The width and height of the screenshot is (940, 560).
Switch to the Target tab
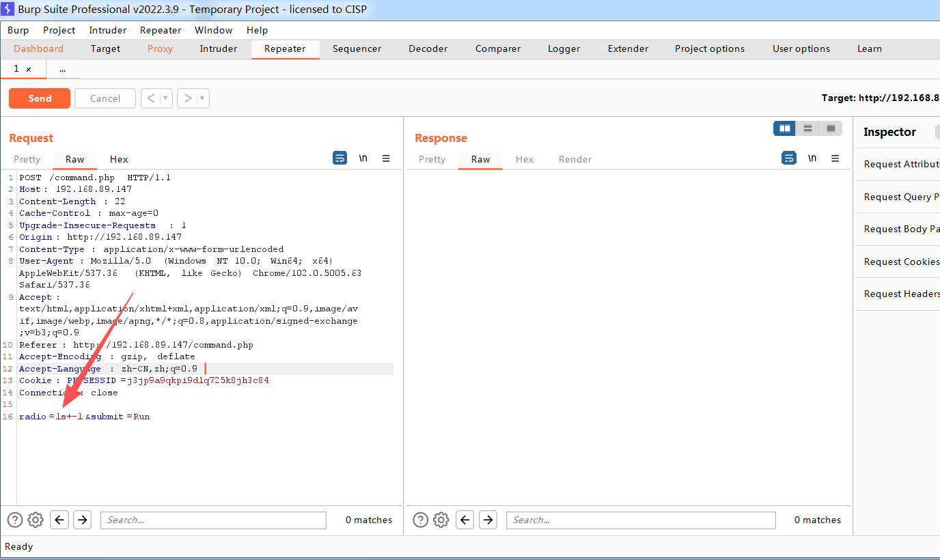(x=105, y=48)
